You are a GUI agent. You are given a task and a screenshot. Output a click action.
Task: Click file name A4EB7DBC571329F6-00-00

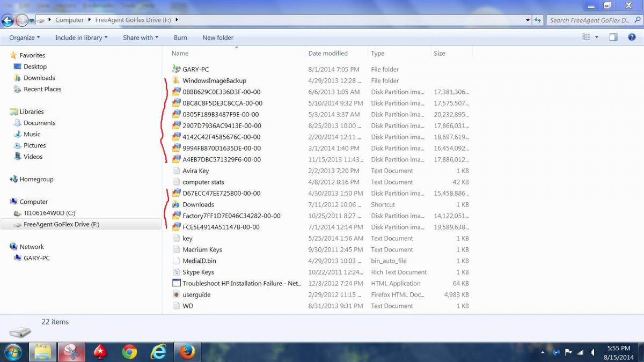pos(222,159)
